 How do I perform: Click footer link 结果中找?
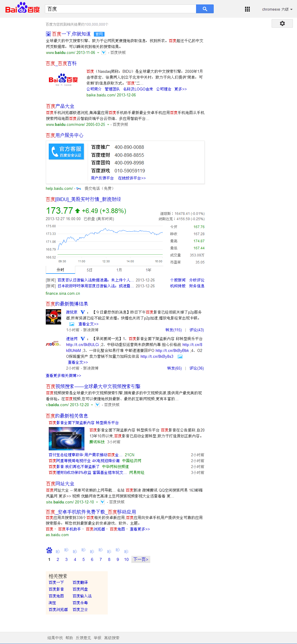[55, 638]
